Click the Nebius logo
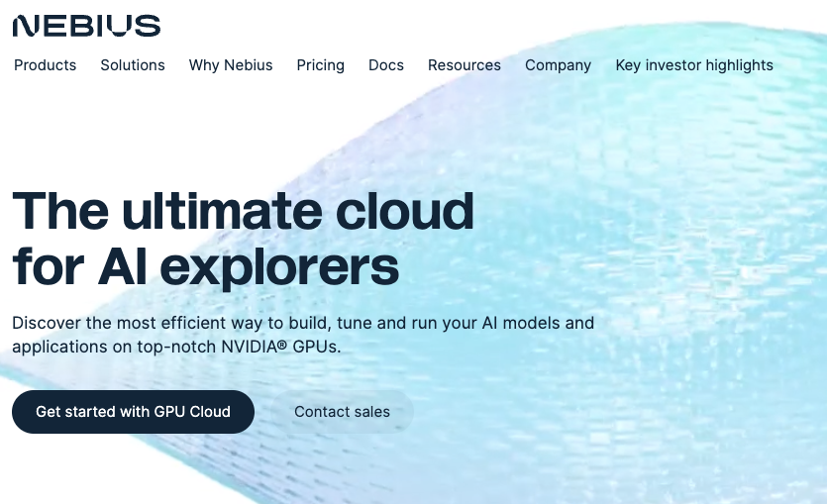The height and width of the screenshot is (504, 827). pos(86,26)
